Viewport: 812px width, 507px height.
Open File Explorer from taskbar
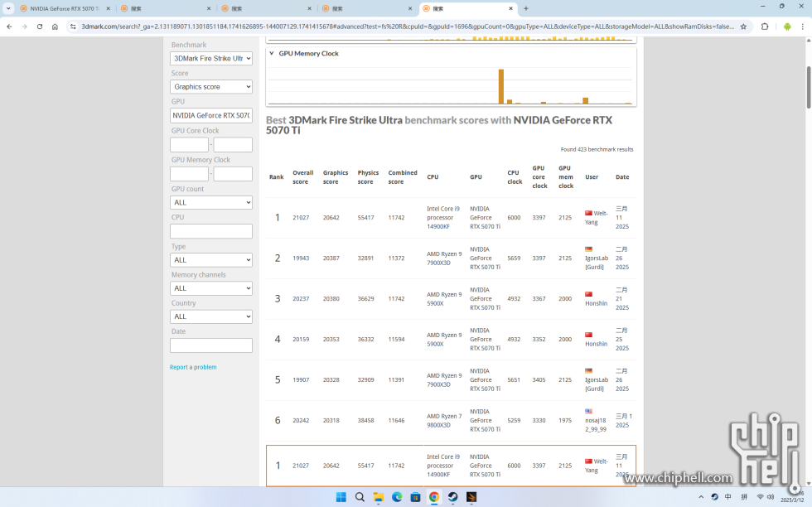point(378,497)
